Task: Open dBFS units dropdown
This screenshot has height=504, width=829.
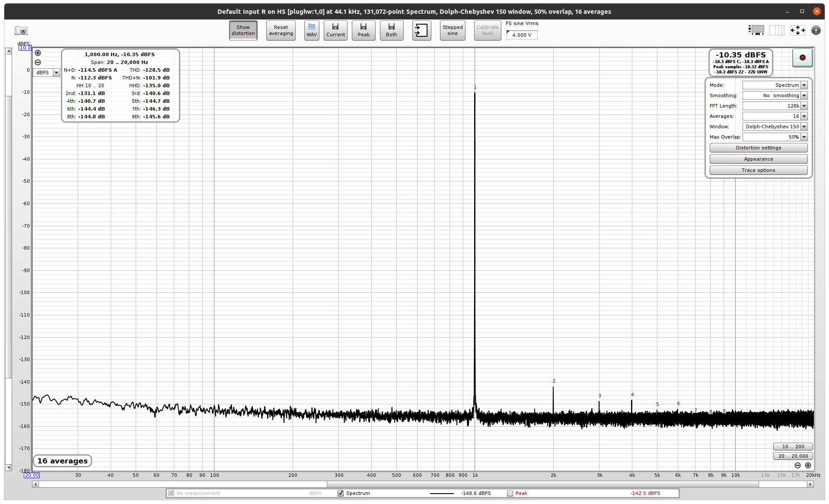Action: pos(47,73)
